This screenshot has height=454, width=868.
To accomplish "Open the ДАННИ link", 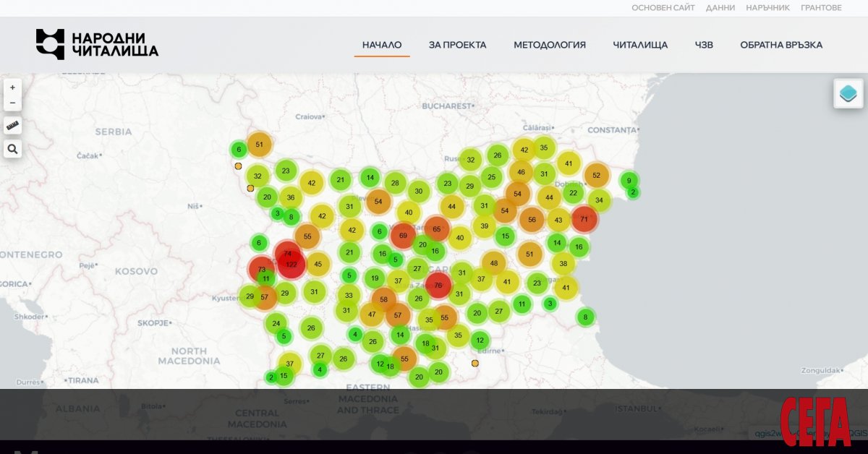I will click(720, 8).
